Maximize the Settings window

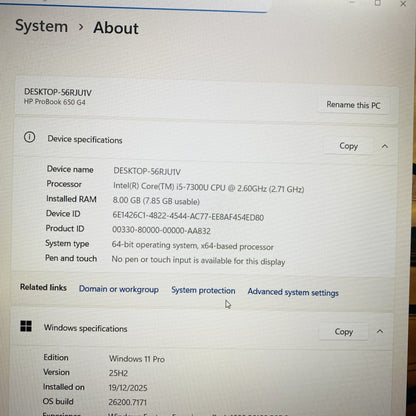(x=378, y=3)
